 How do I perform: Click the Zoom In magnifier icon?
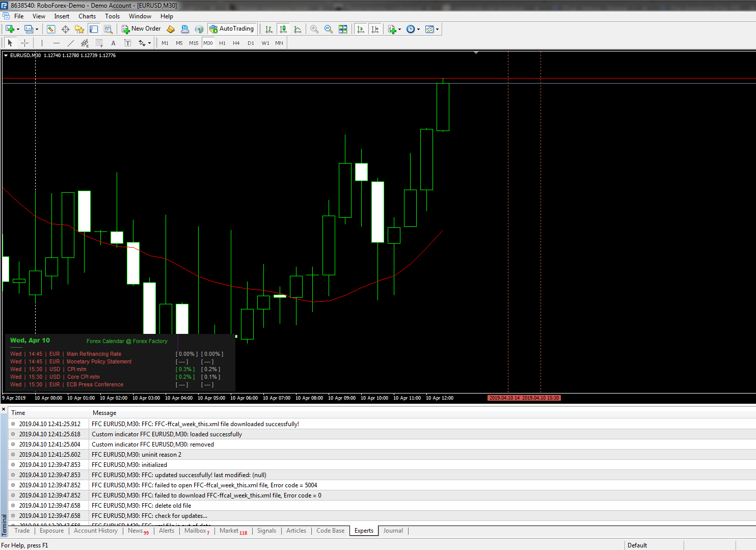(314, 29)
